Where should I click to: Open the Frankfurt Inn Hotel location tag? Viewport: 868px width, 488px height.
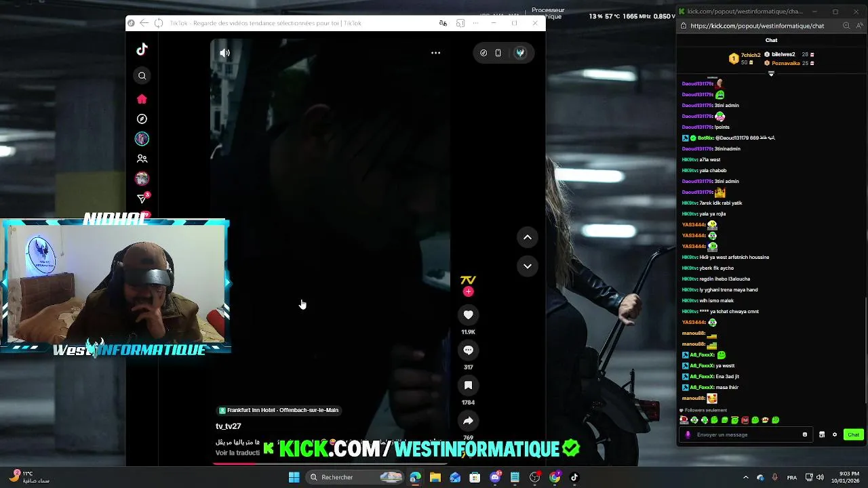(x=279, y=410)
